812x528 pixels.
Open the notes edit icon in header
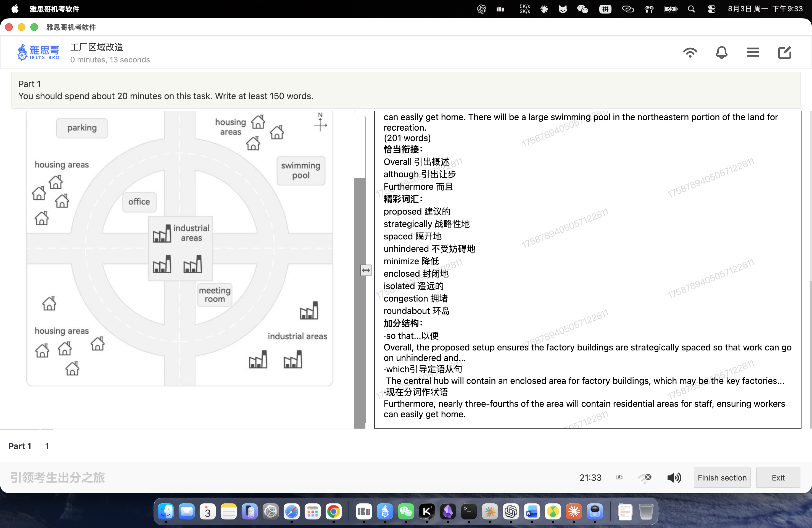tap(784, 52)
